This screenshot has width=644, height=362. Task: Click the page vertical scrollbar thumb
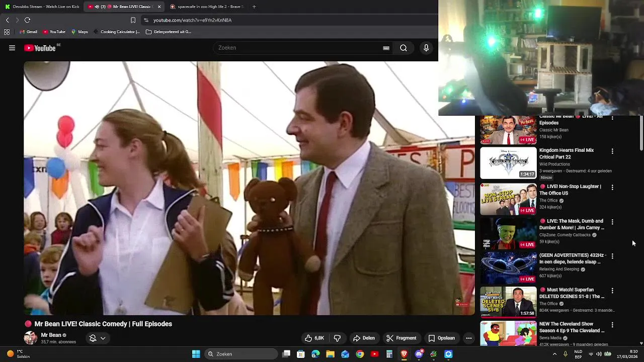click(641, 133)
